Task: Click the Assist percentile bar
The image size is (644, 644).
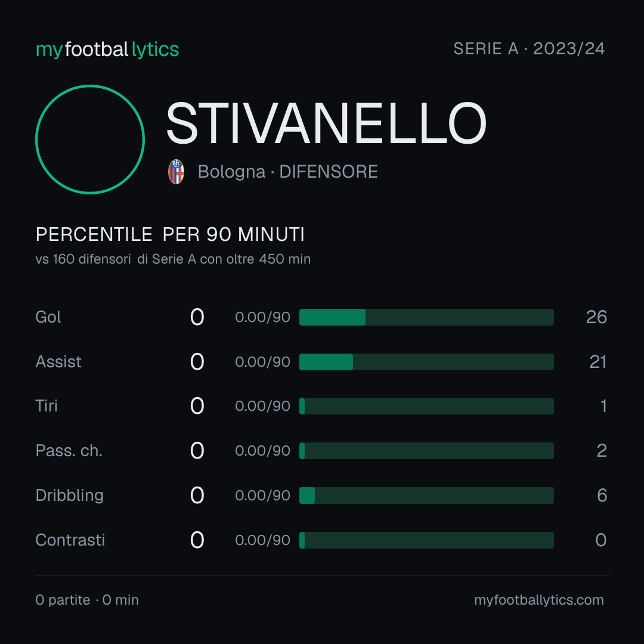Action: [426, 362]
